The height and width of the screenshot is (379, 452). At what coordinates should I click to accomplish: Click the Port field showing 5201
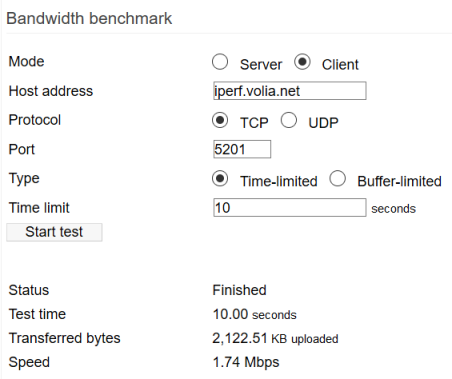pyautogui.click(x=242, y=149)
